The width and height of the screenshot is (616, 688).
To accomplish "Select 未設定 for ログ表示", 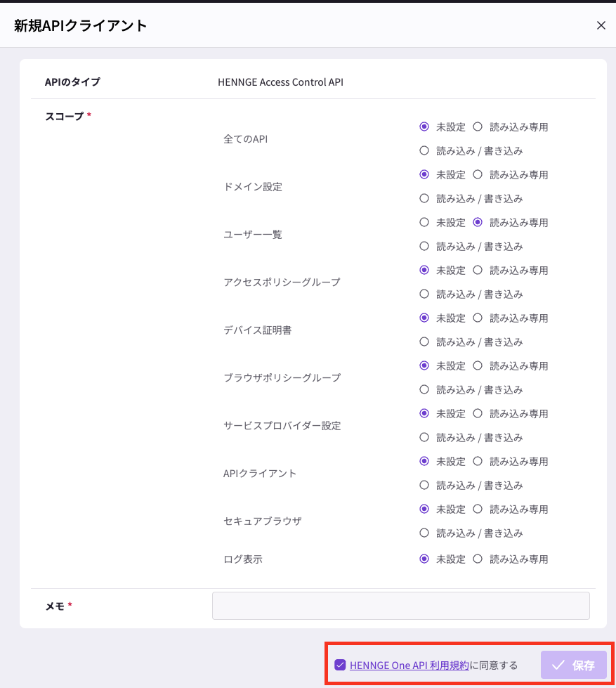I will [x=424, y=559].
